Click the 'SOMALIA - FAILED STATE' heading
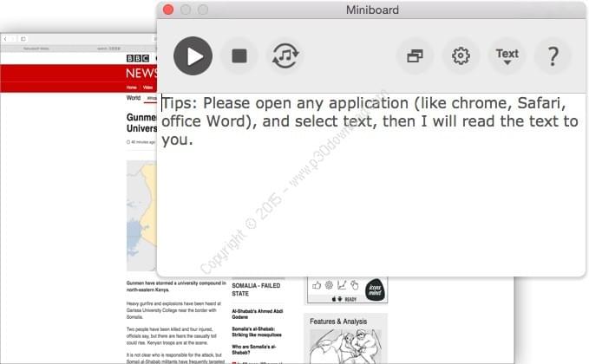This screenshot has height=364, width=589. (x=256, y=289)
